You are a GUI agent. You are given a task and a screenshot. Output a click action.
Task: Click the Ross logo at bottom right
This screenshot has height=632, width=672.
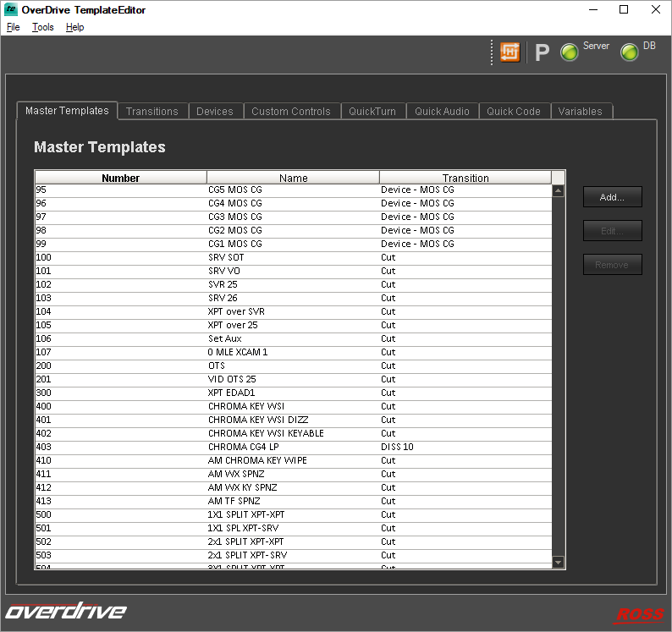(639, 614)
